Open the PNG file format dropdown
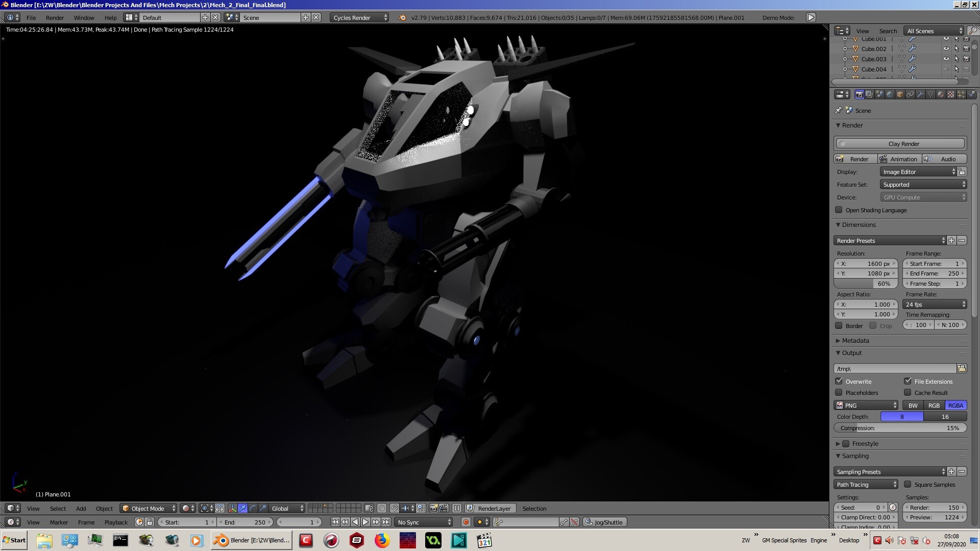 pos(866,405)
